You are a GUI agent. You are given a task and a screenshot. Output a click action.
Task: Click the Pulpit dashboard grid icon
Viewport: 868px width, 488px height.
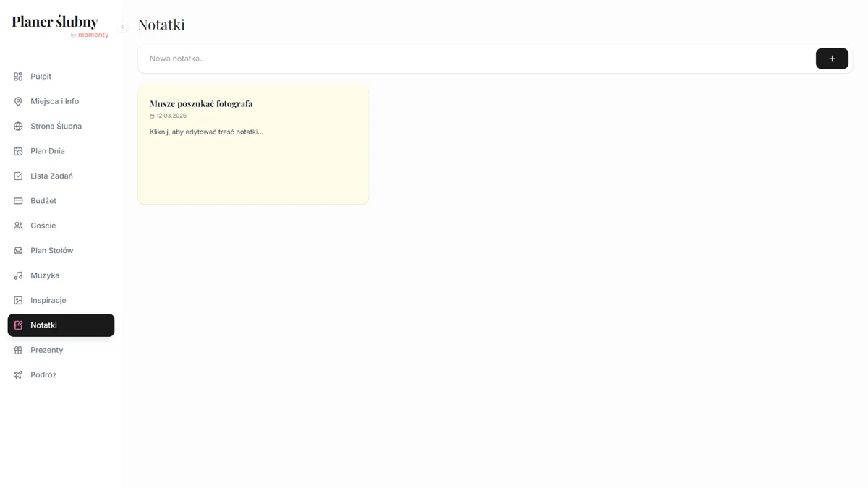coord(18,77)
